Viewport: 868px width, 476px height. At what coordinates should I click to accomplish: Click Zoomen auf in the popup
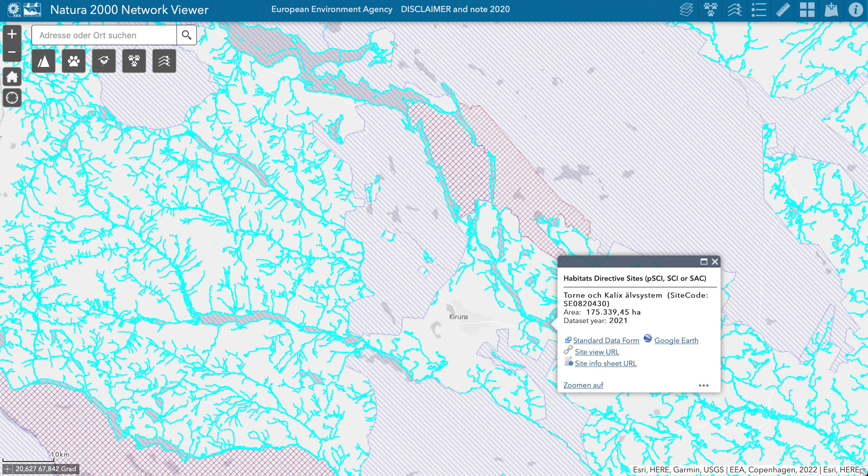(x=583, y=385)
